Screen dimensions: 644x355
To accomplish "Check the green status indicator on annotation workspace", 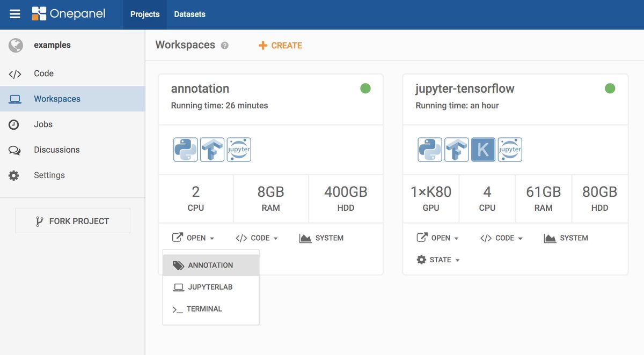I will [365, 88].
